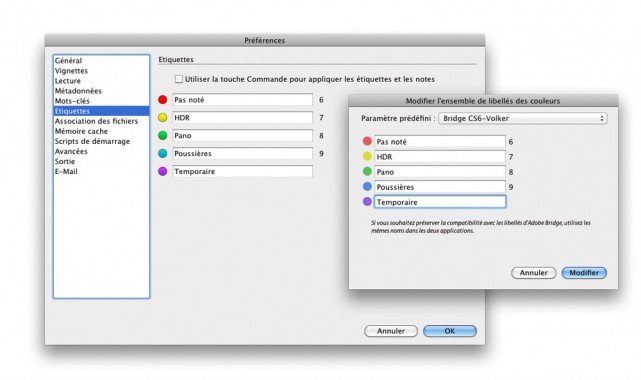The width and height of the screenshot is (641, 380).
Task: Click the blue dot in the Modifier dialog
Action: tap(367, 187)
